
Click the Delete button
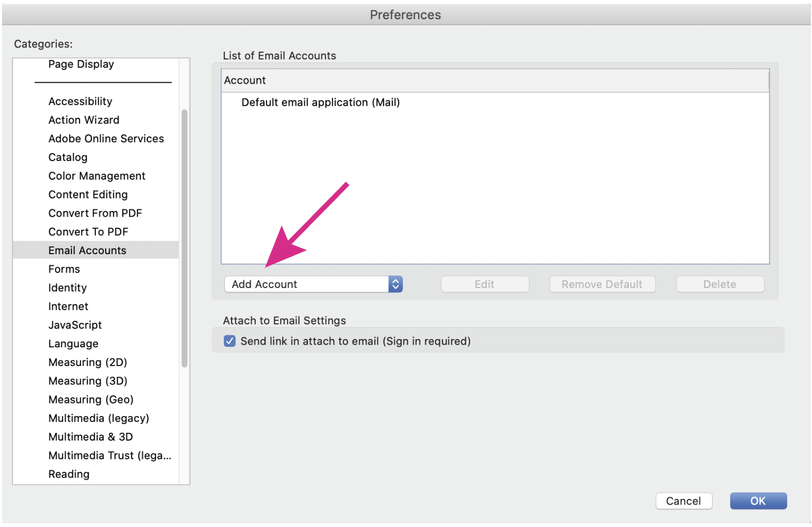(719, 284)
